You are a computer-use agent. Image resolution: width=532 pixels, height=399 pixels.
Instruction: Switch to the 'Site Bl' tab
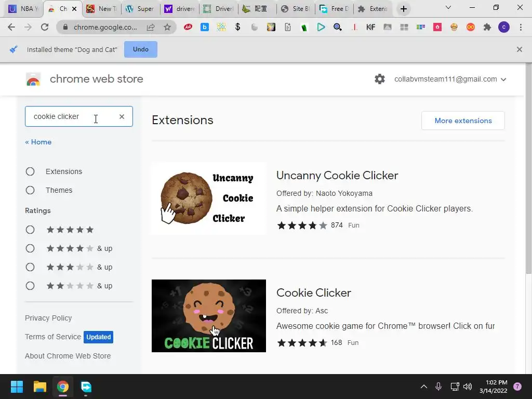click(296, 9)
